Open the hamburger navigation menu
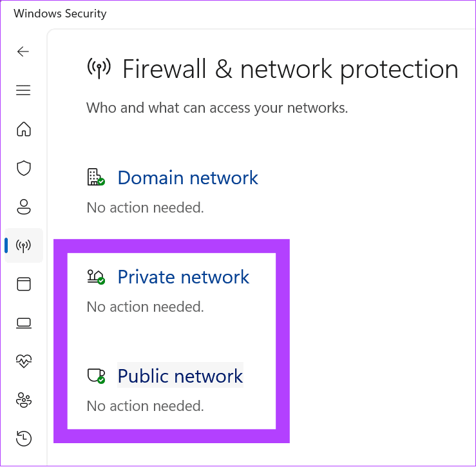Screen dimensions: 476x467 click(24, 90)
